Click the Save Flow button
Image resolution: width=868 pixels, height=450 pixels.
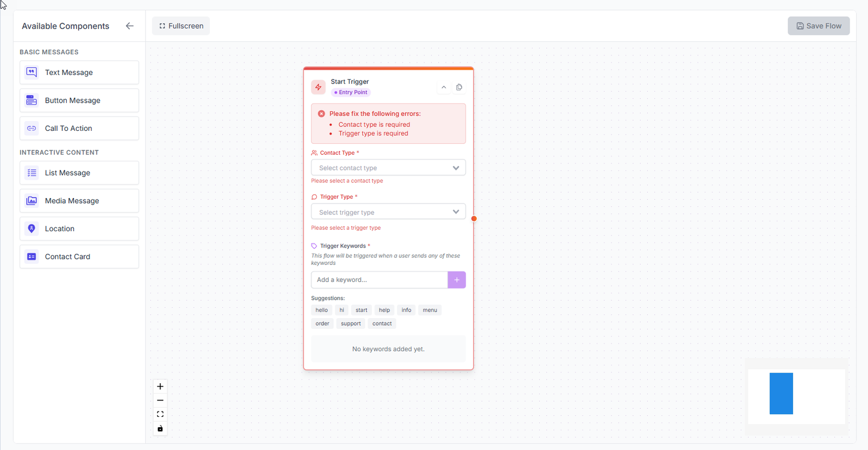pyautogui.click(x=819, y=26)
